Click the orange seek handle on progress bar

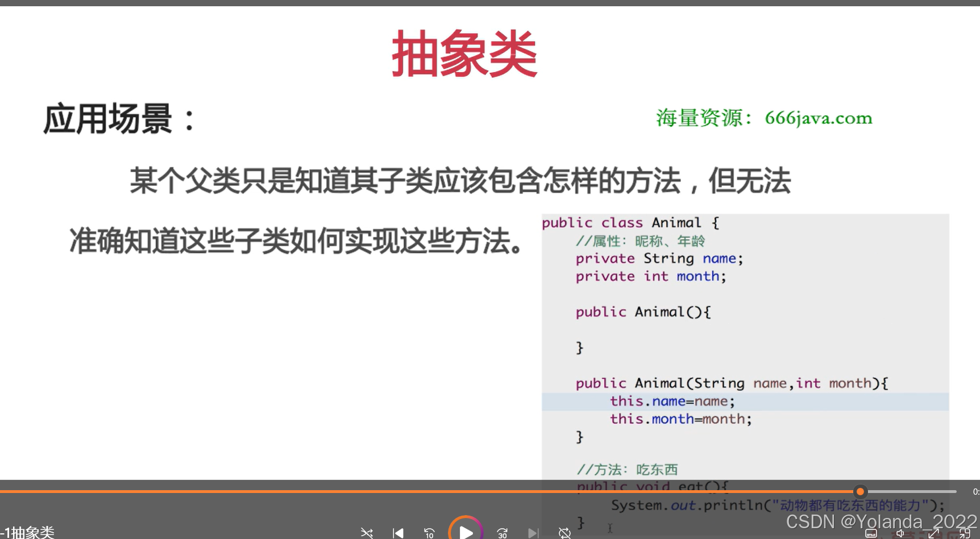point(860,491)
